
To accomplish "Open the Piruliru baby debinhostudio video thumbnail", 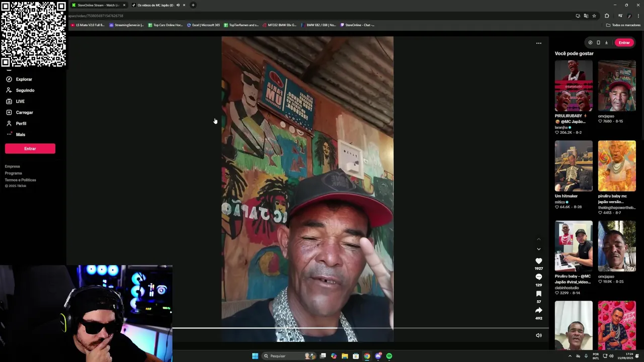I will click(574, 246).
